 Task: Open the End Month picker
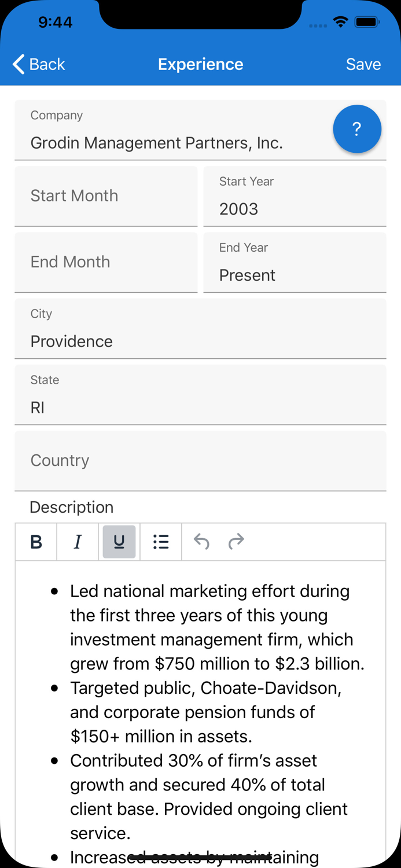pos(106,262)
